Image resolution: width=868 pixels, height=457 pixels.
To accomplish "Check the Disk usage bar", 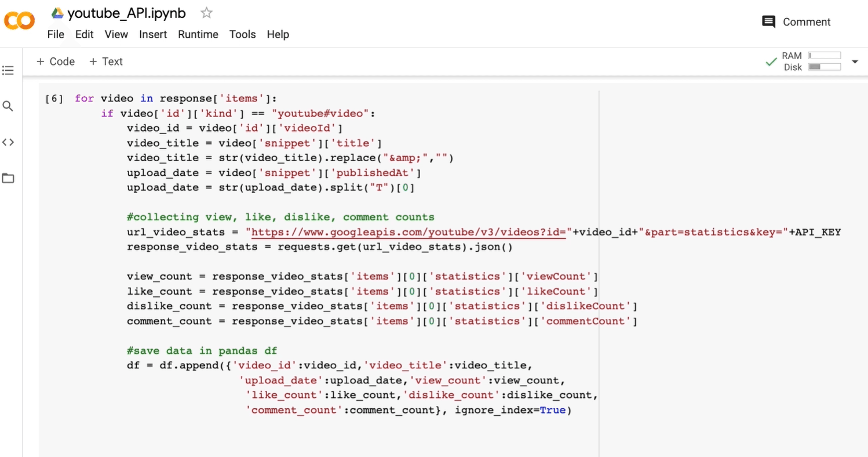I will 823,67.
